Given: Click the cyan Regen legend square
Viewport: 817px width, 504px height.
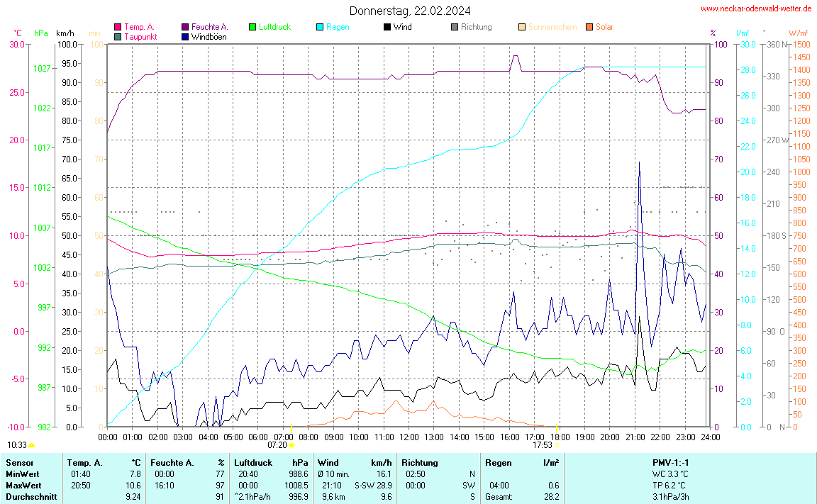Looking at the screenshot, I should (320, 27).
